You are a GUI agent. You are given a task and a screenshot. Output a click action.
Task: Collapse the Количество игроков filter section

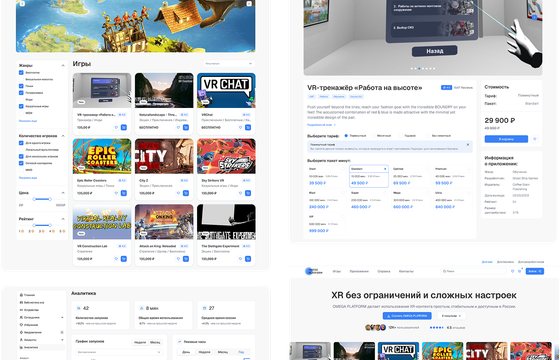(x=63, y=136)
